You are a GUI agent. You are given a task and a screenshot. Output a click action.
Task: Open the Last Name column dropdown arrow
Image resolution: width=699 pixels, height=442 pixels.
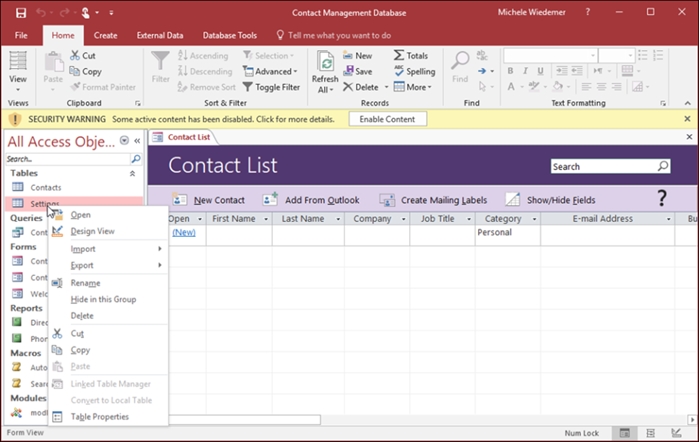(338, 219)
